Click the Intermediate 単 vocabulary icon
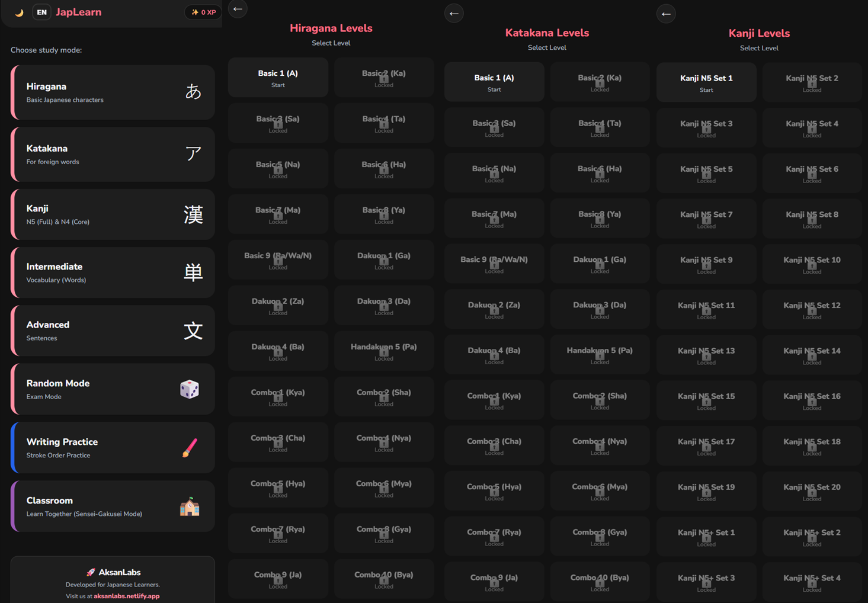 tap(193, 272)
